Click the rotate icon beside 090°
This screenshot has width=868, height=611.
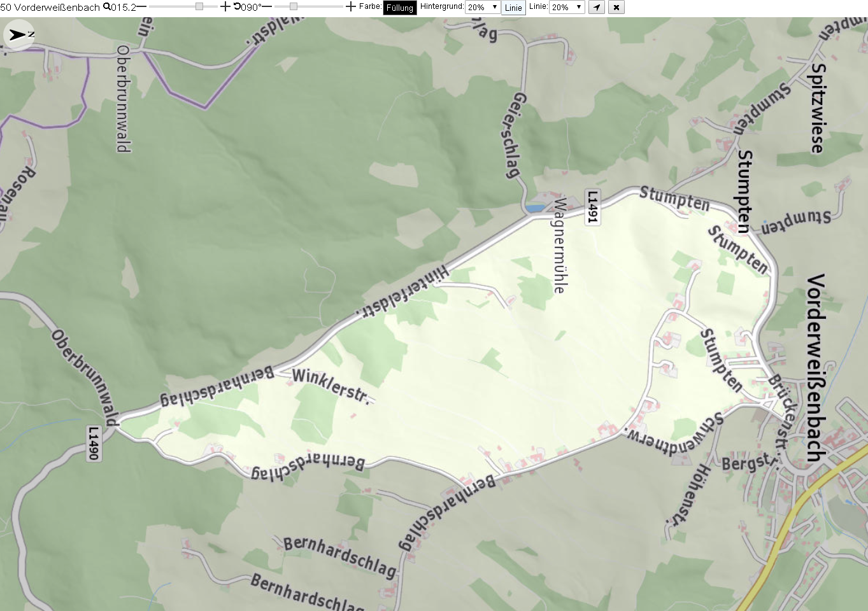click(x=237, y=7)
